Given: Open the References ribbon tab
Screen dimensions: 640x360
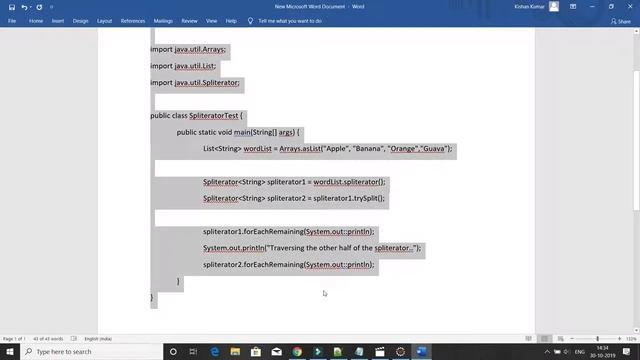Looking at the screenshot, I should coord(133,21).
